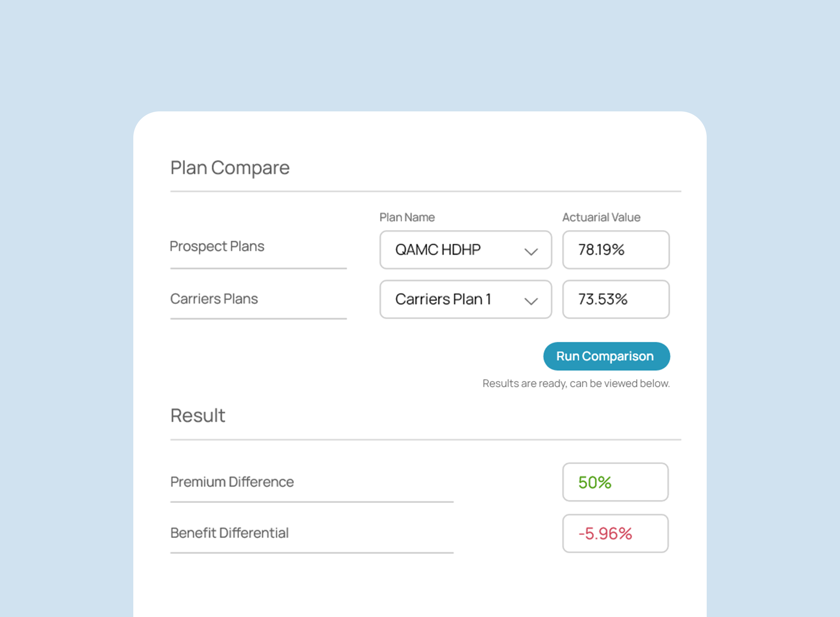Click the chevron arrow beside Carriers Plan 1
840x617 pixels.
[x=531, y=301]
